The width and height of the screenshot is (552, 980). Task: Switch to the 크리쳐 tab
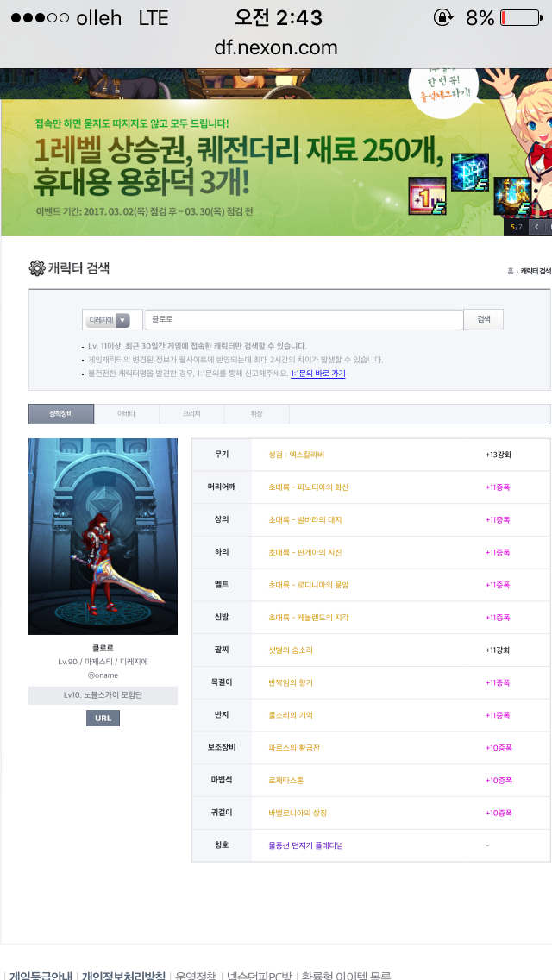tap(191, 414)
